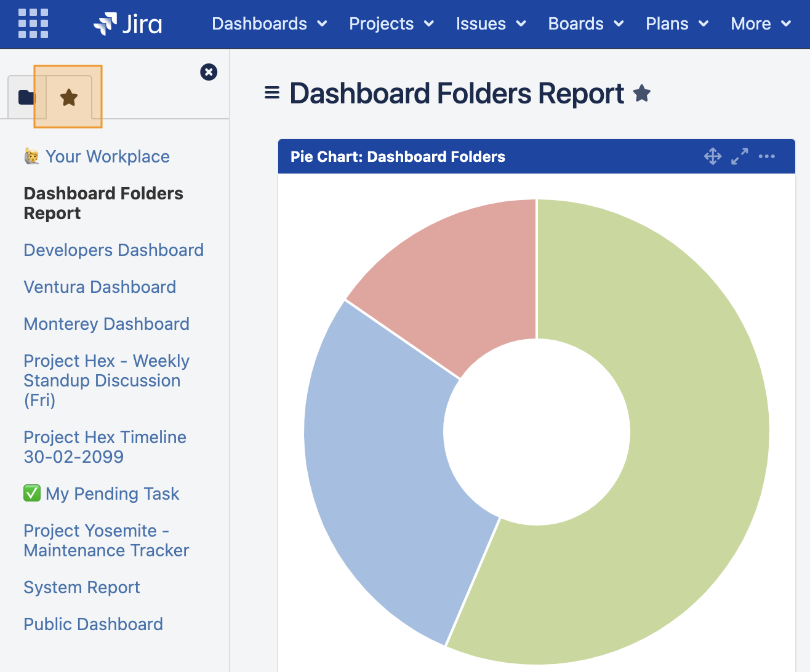Open the gadget more options menu
The width and height of the screenshot is (810, 672).
point(767,156)
